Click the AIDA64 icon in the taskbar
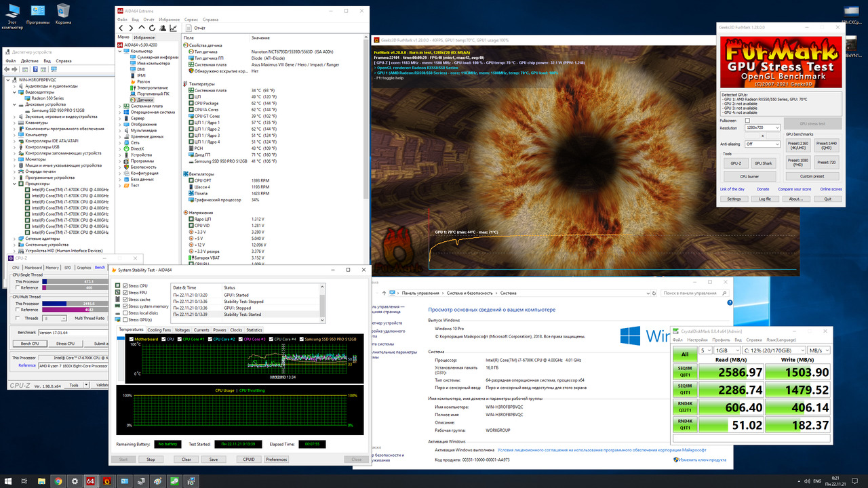 tap(90, 481)
